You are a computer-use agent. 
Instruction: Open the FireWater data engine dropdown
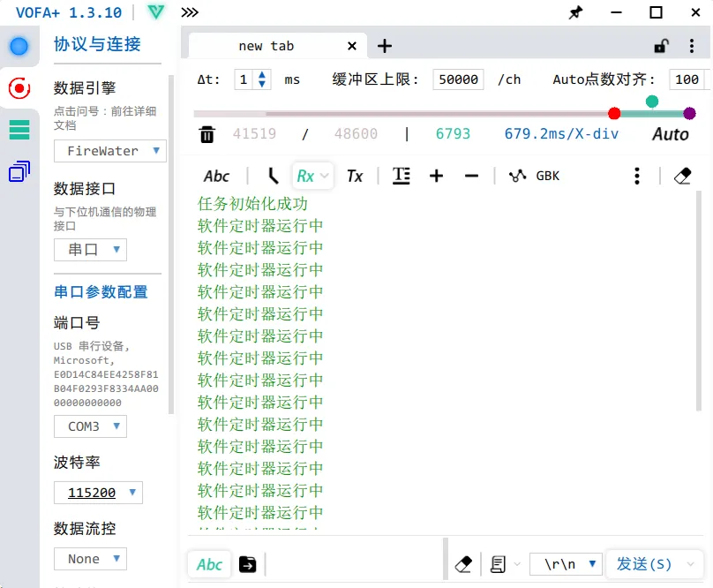(109, 151)
